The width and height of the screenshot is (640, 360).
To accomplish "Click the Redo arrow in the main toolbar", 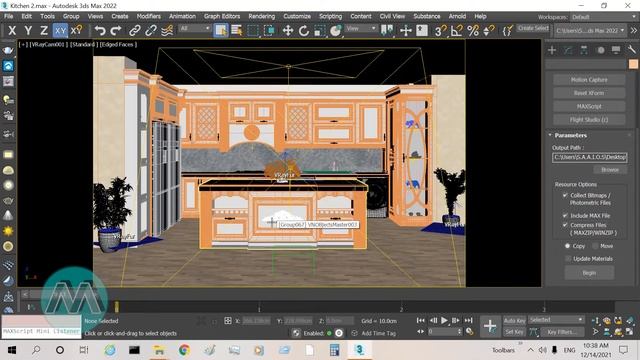I will click(116, 31).
